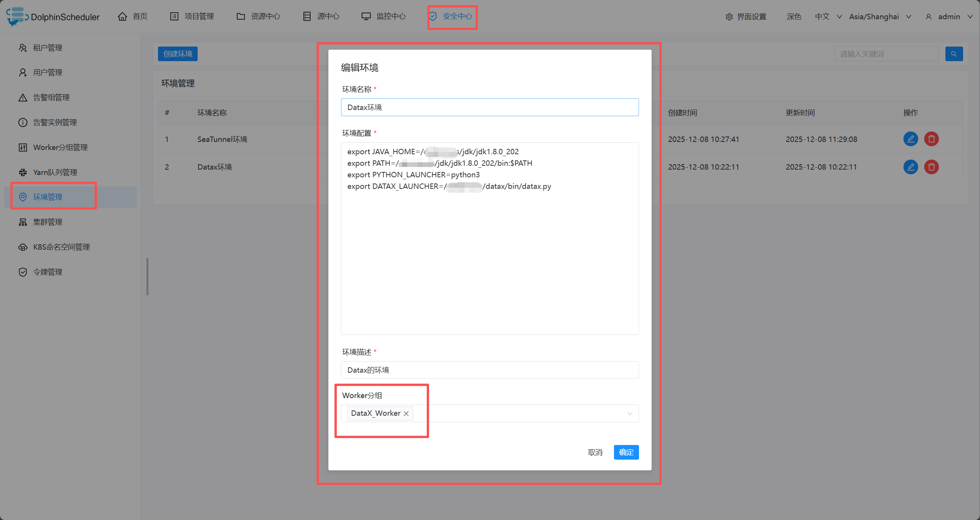Remove the DataX_Worker tag via its X
The image size is (980, 520).
pyautogui.click(x=406, y=413)
